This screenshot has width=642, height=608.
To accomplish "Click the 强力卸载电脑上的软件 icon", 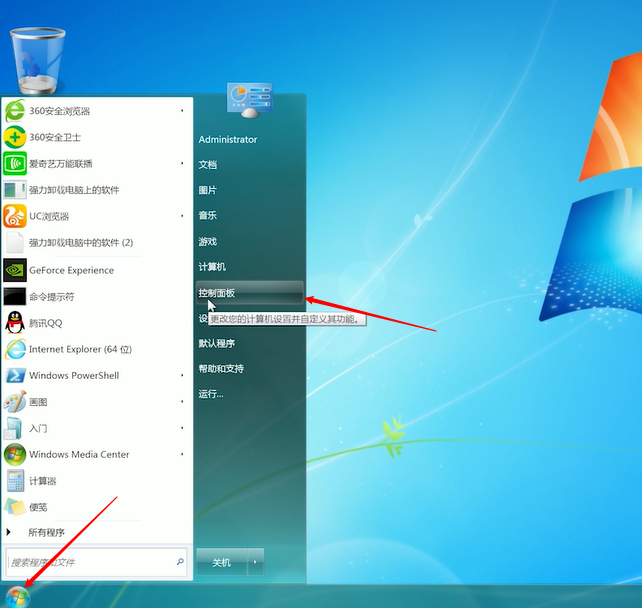I will click(x=15, y=190).
